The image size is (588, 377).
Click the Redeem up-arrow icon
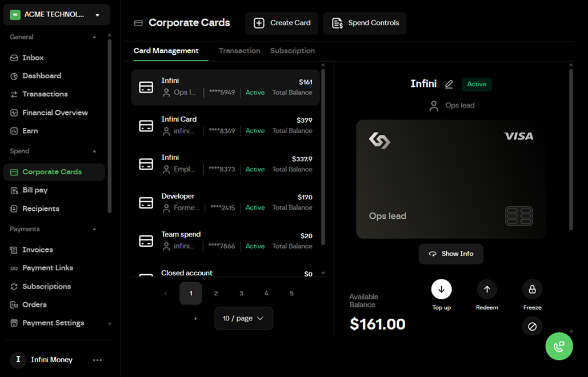[x=486, y=289]
